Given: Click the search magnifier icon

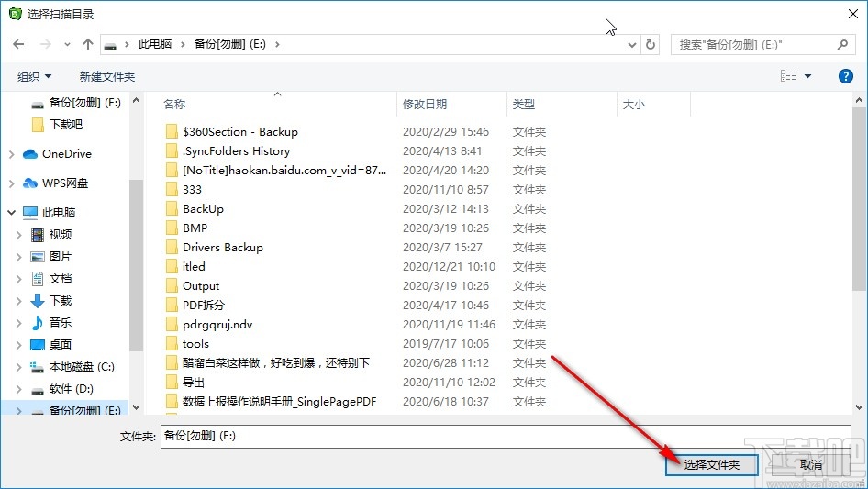Looking at the screenshot, I should (842, 44).
